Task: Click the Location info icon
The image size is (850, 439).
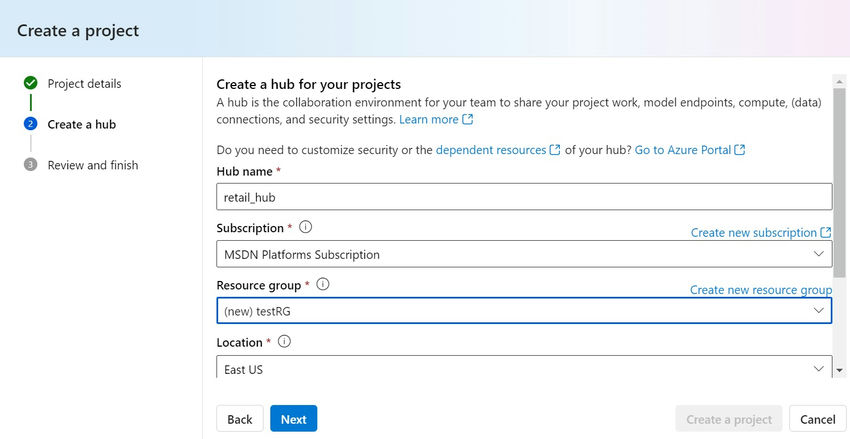Action: pos(284,341)
